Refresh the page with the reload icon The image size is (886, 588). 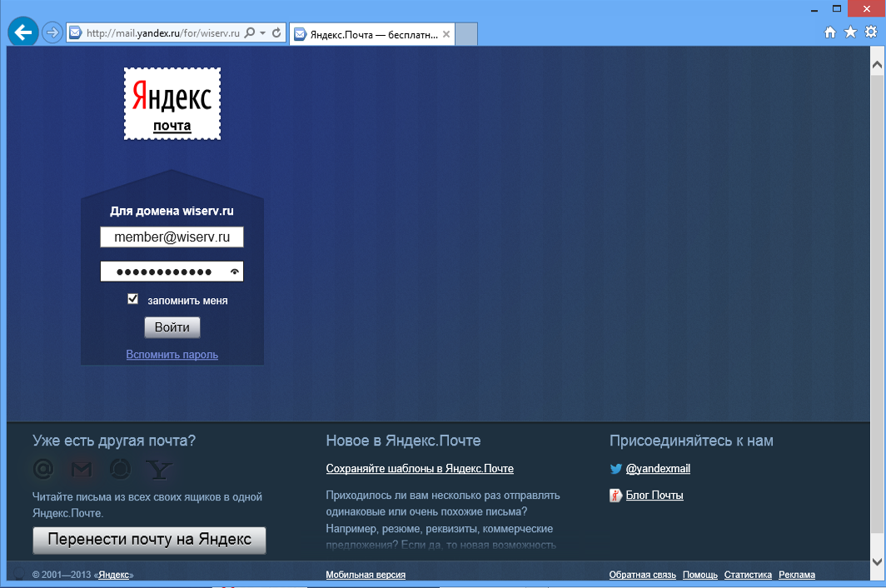point(276,33)
